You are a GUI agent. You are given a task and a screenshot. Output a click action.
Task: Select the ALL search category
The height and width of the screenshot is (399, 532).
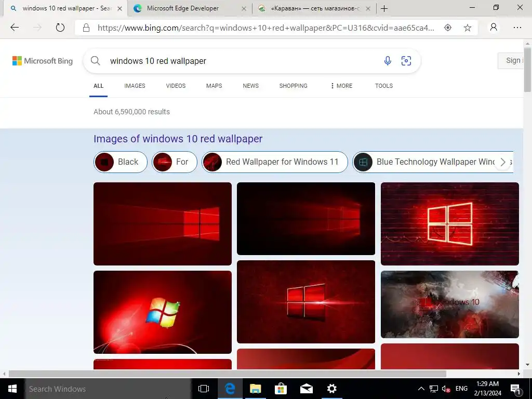click(98, 86)
